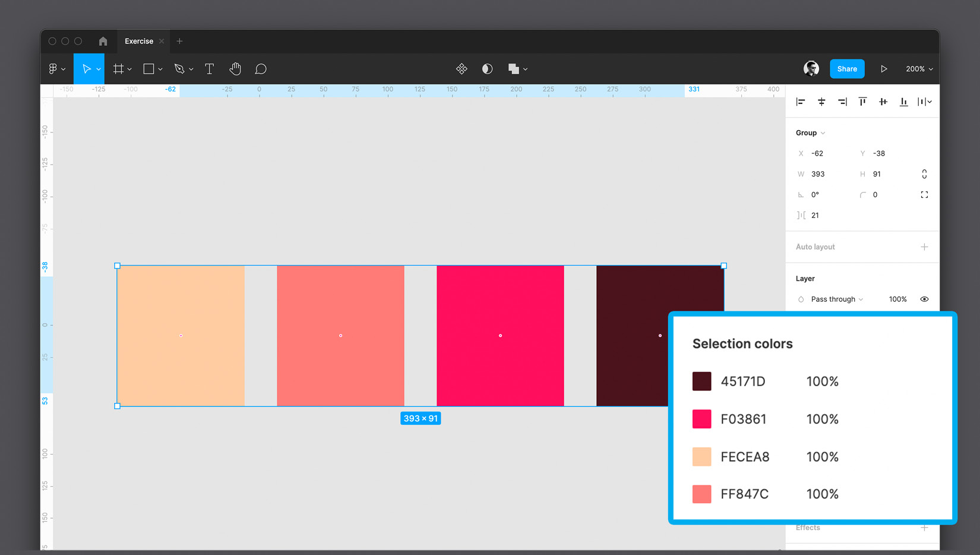Enable fullscreen independent corner radius

tap(924, 194)
